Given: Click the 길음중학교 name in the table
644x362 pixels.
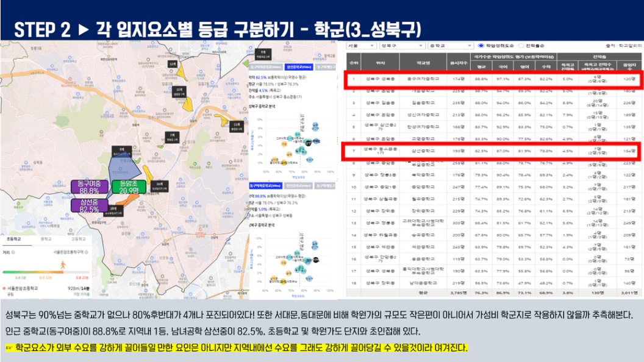Looking at the screenshot, I should tap(423, 103).
